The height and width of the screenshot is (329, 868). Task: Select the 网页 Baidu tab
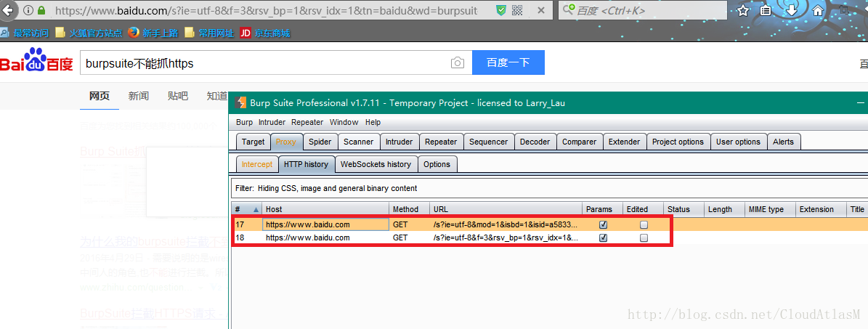tap(100, 96)
